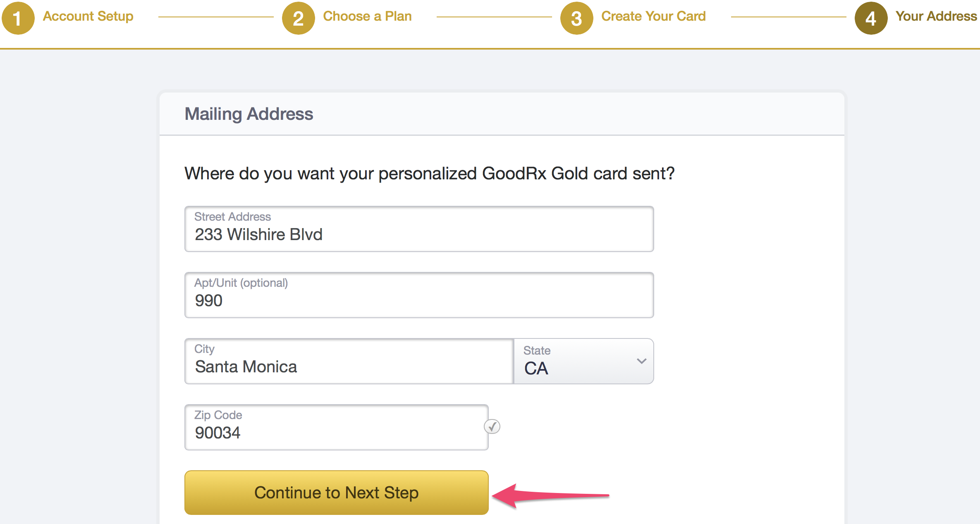Focus the Street Address field
Screen dimensions: 980x524
(419, 229)
